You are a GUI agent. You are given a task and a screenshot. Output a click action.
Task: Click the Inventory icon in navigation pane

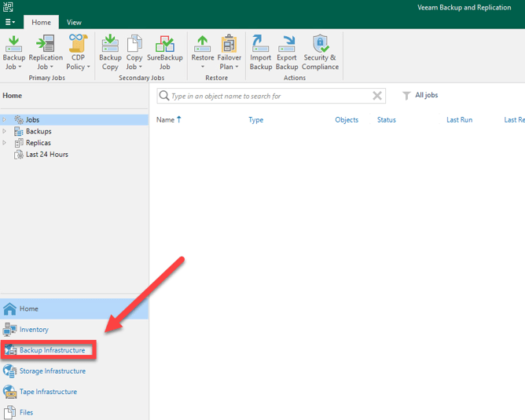tap(9, 330)
